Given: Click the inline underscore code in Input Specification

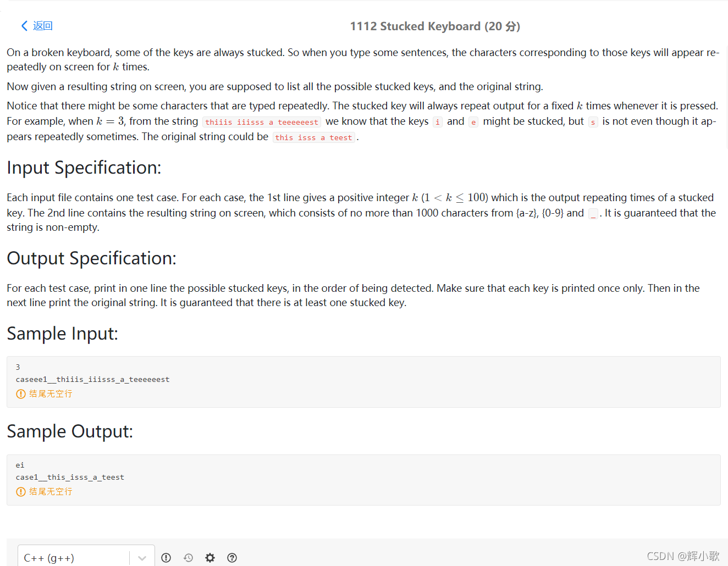Looking at the screenshot, I should pos(593,214).
